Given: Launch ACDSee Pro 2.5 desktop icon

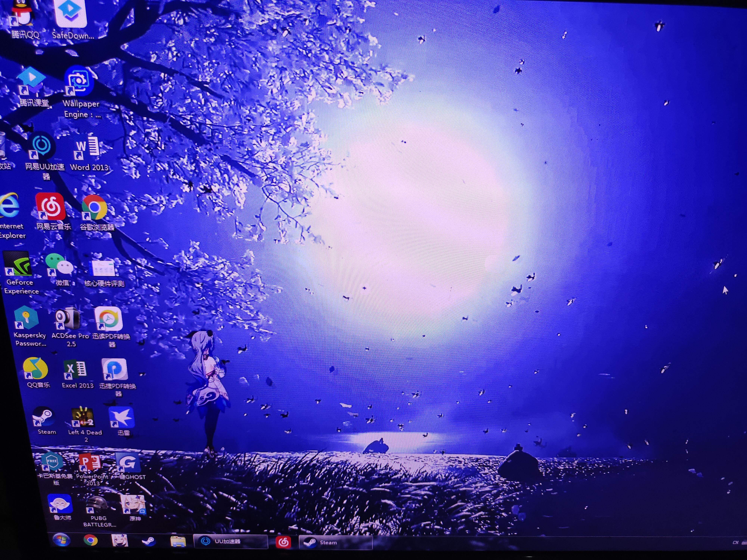Looking at the screenshot, I should [68, 318].
